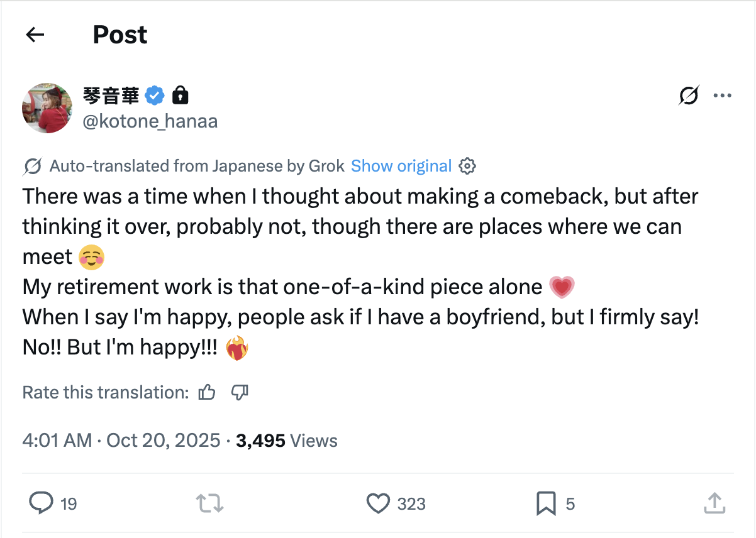Open translation settings gear icon
The width and height of the screenshot is (756, 538).
(x=467, y=166)
